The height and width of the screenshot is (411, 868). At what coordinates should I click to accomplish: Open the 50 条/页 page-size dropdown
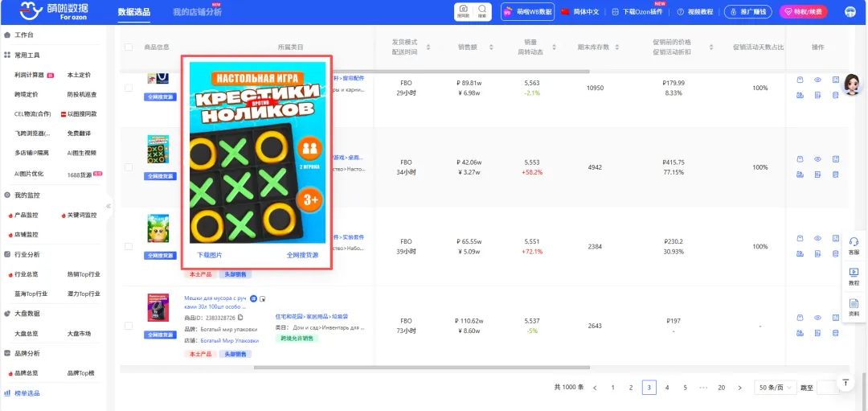(775, 388)
